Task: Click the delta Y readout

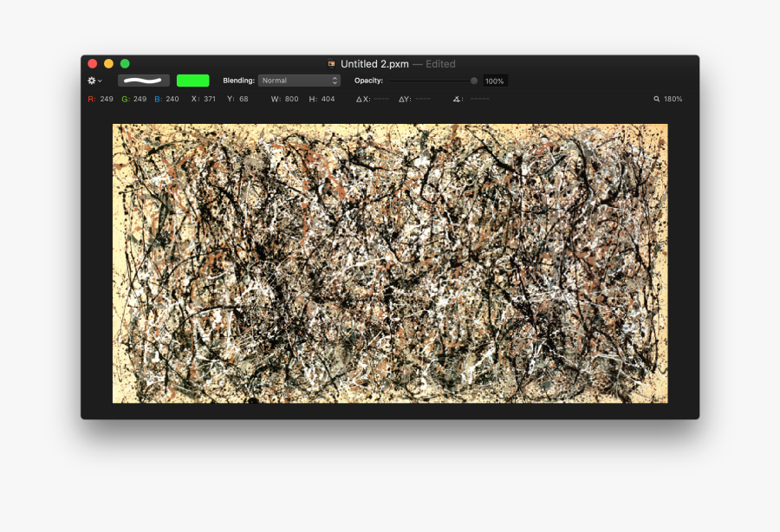Action: click(x=414, y=100)
